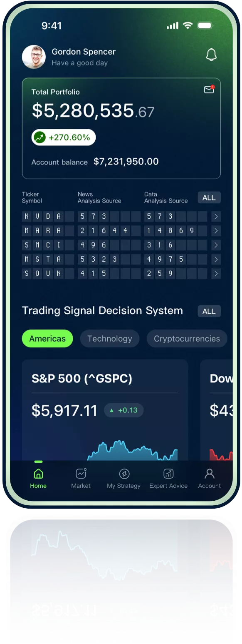Expand the NVDA ticker row chevron
The height and width of the screenshot is (644, 242).
[216, 217]
